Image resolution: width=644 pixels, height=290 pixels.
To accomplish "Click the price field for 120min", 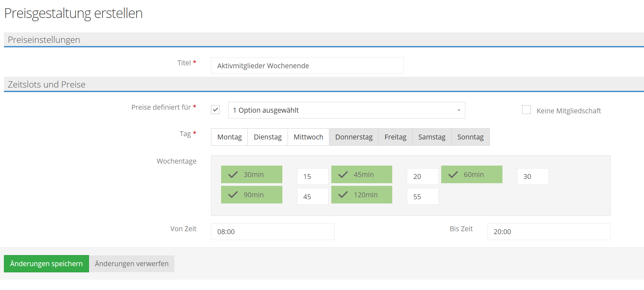I will (x=422, y=197).
